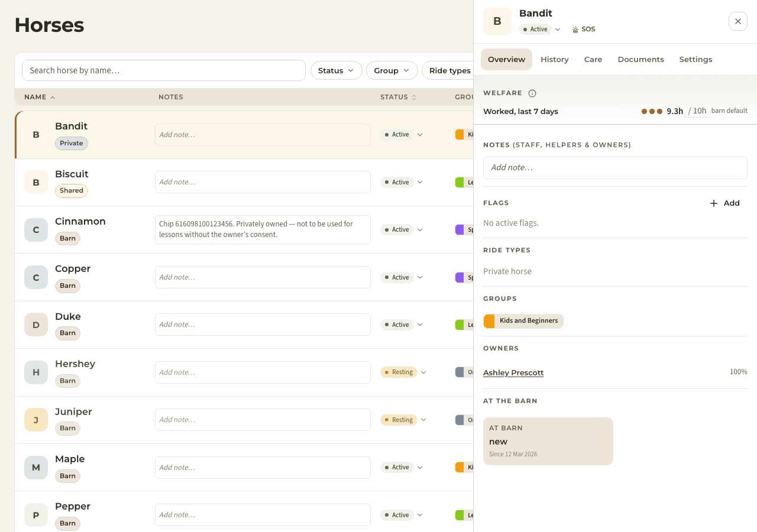
Task: Click Hershey's H avatar icon
Action: tap(36, 372)
